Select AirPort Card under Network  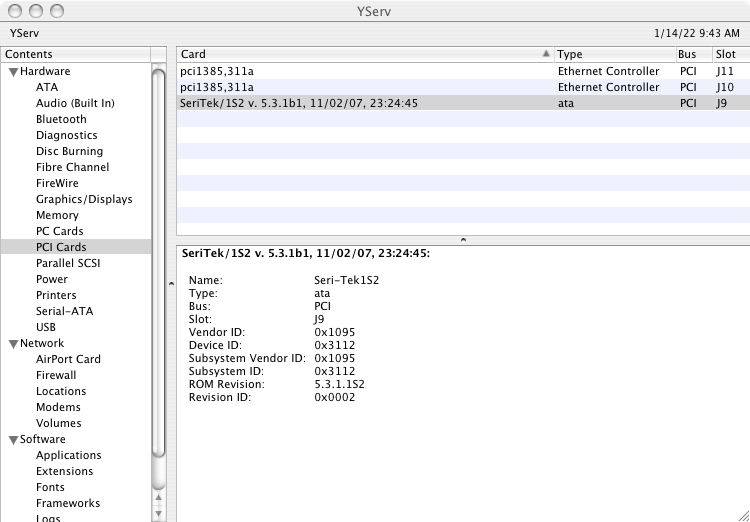click(x=68, y=359)
